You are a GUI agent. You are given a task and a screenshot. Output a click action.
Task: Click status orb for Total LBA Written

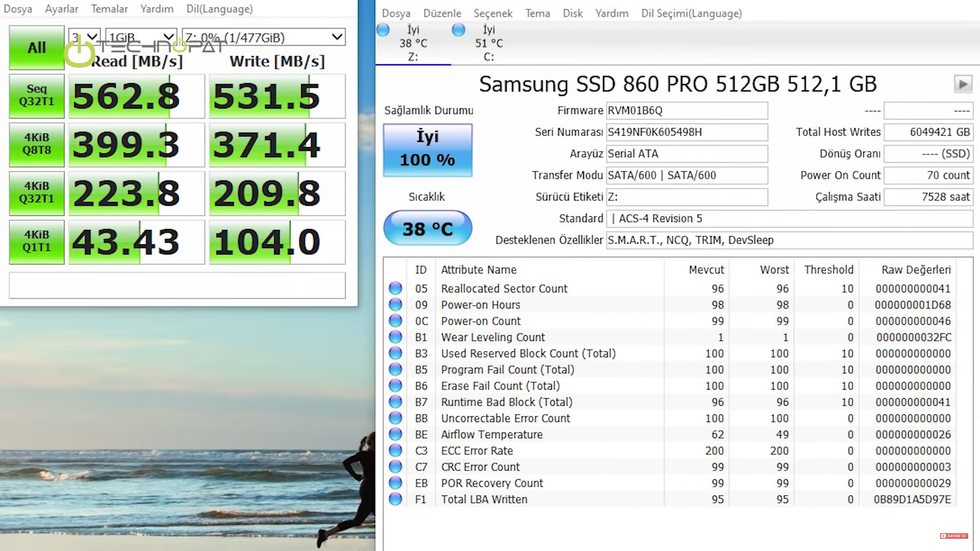395,499
